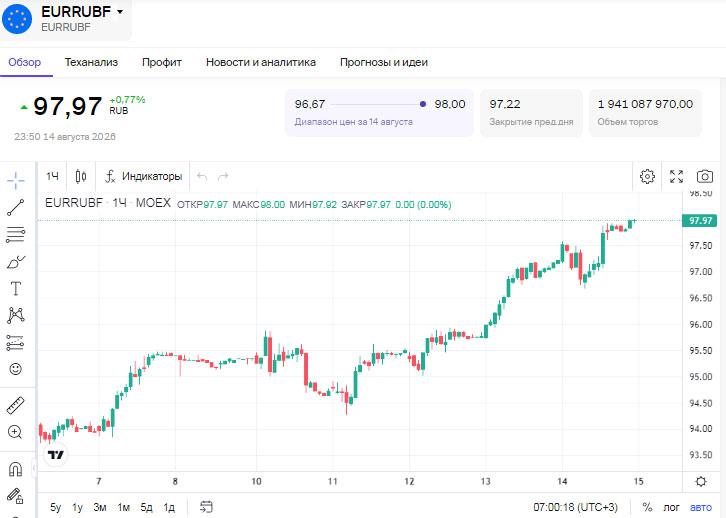This screenshot has height=518, width=726.
Task: Open the Новости и аналитика tab
Action: [261, 62]
